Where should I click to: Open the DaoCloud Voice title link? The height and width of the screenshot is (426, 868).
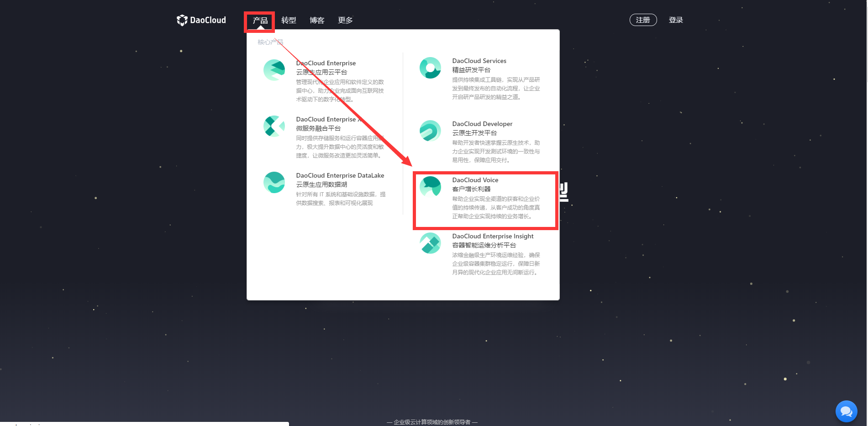(475, 180)
